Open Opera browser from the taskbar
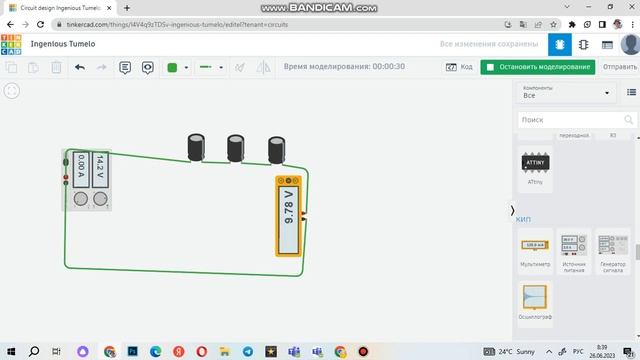The height and width of the screenshot is (360, 640). [202, 351]
